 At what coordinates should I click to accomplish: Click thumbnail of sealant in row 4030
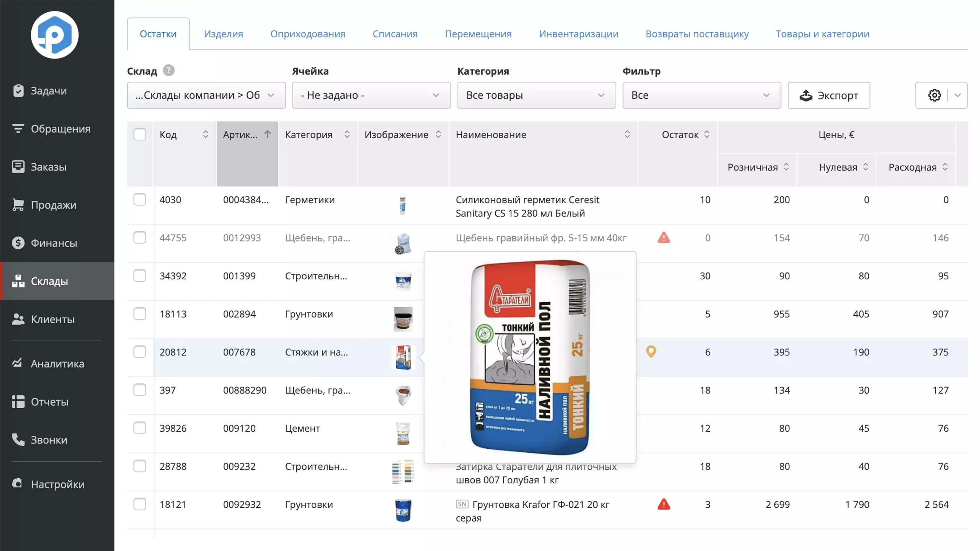(402, 205)
